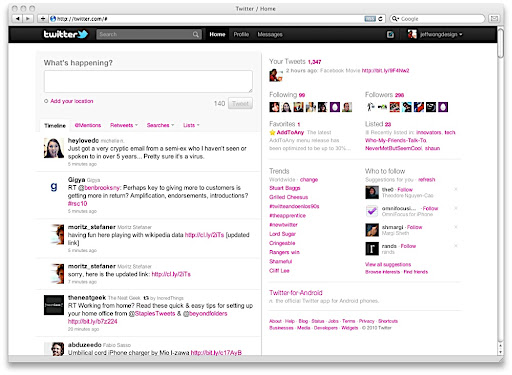Dismiss the rands suggestion X
This screenshot has height=375, width=512.
click(456, 246)
